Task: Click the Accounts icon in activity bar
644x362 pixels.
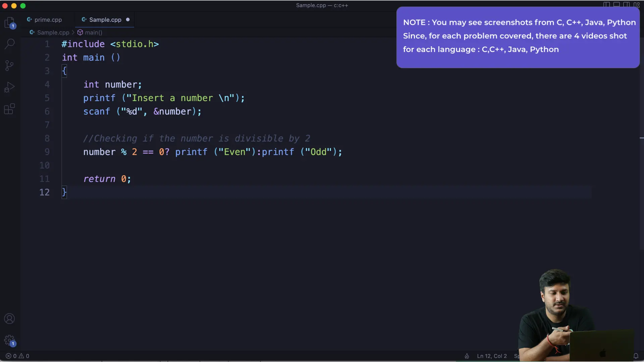Action: click(9, 318)
